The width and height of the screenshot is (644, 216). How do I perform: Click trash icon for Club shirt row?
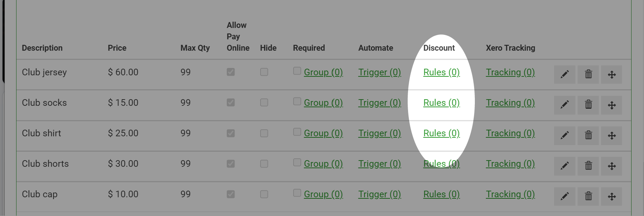point(588,136)
